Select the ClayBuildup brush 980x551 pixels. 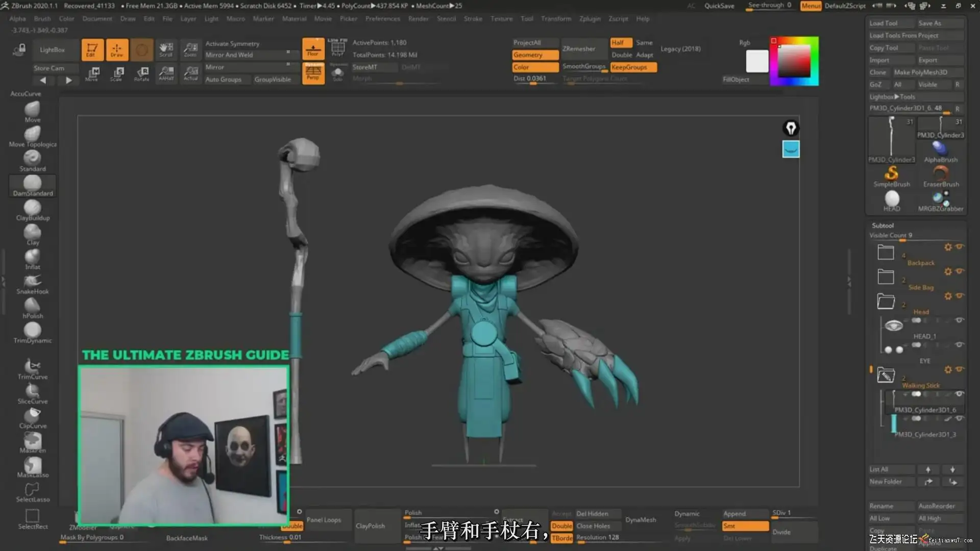32,209
